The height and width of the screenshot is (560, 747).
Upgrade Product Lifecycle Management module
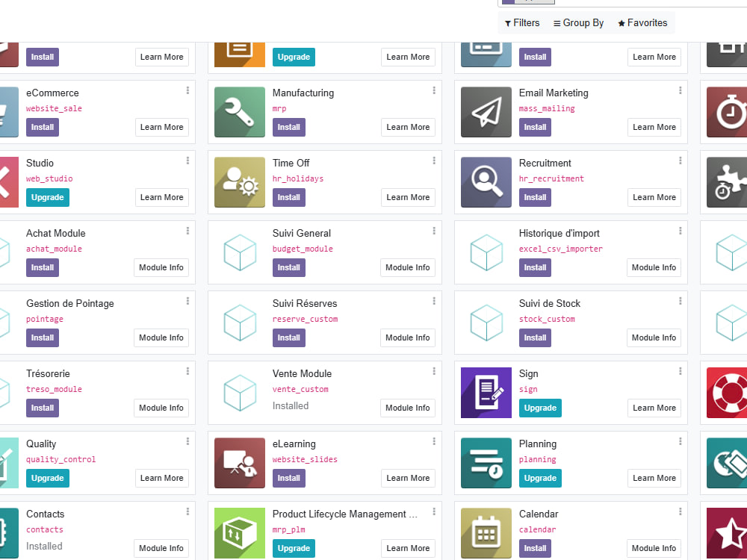pyautogui.click(x=294, y=548)
